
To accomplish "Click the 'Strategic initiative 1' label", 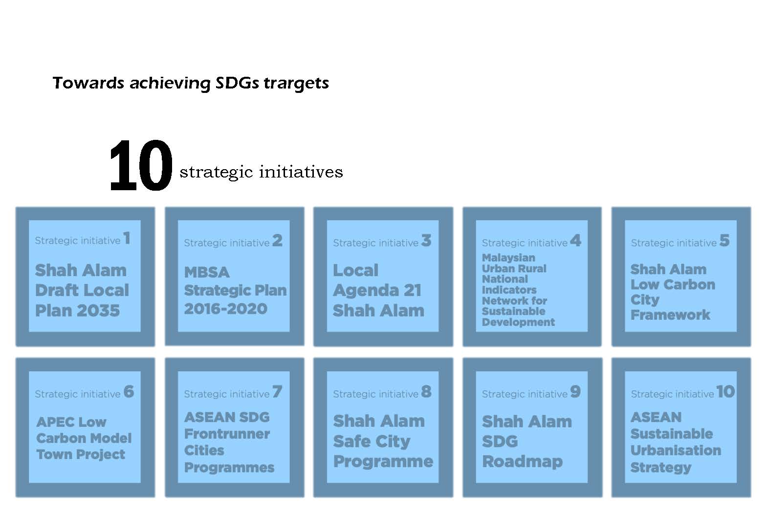I will pos(82,240).
